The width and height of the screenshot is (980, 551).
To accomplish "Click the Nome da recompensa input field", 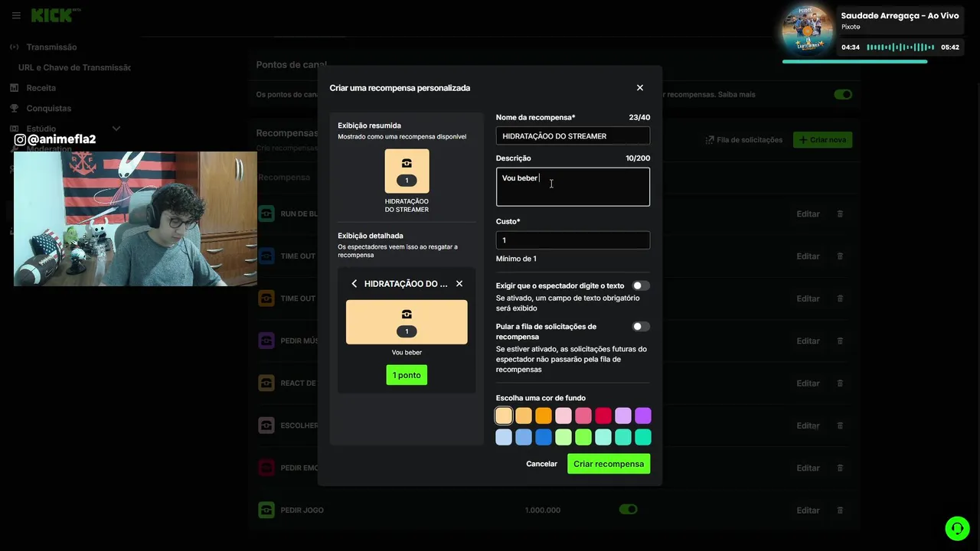I will [573, 136].
